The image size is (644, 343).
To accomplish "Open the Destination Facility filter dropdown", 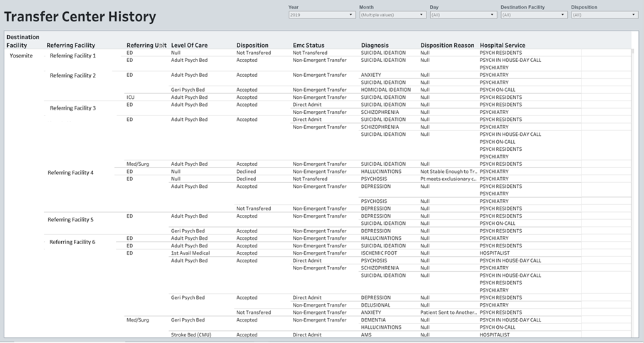I will coord(534,15).
